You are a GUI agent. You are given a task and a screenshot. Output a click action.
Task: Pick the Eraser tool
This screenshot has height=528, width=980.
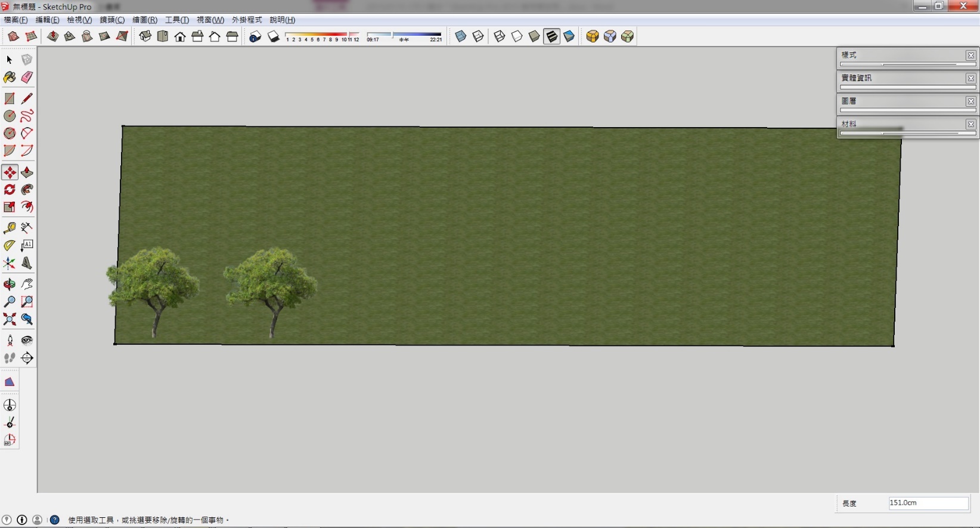pos(27,78)
